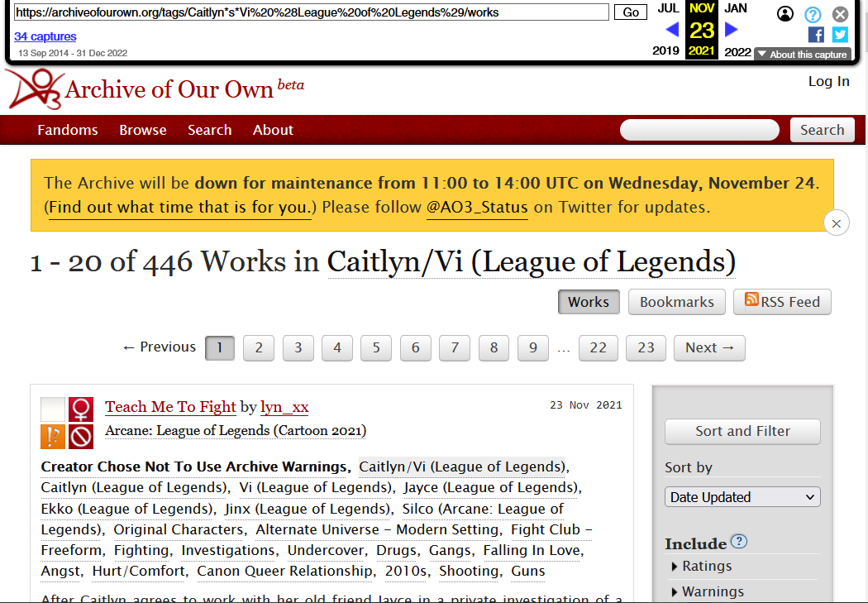Close the Wayback Machine toolbar

[x=841, y=14]
